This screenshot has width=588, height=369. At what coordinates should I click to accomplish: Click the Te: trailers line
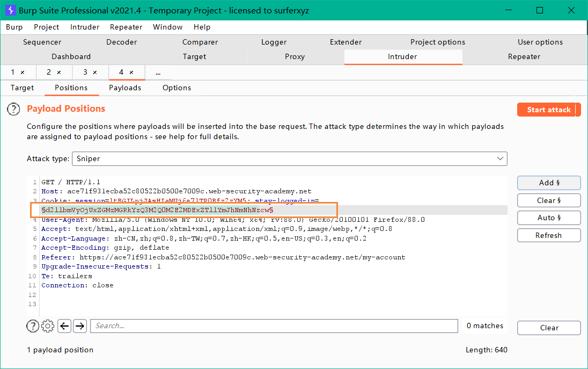(67, 276)
